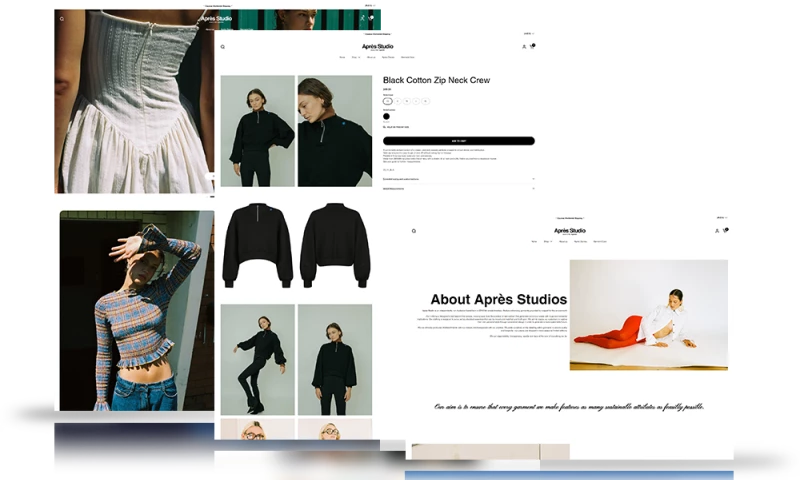Open photo of model posing sideways
Viewport: 800px width, 480px height.
[258, 360]
